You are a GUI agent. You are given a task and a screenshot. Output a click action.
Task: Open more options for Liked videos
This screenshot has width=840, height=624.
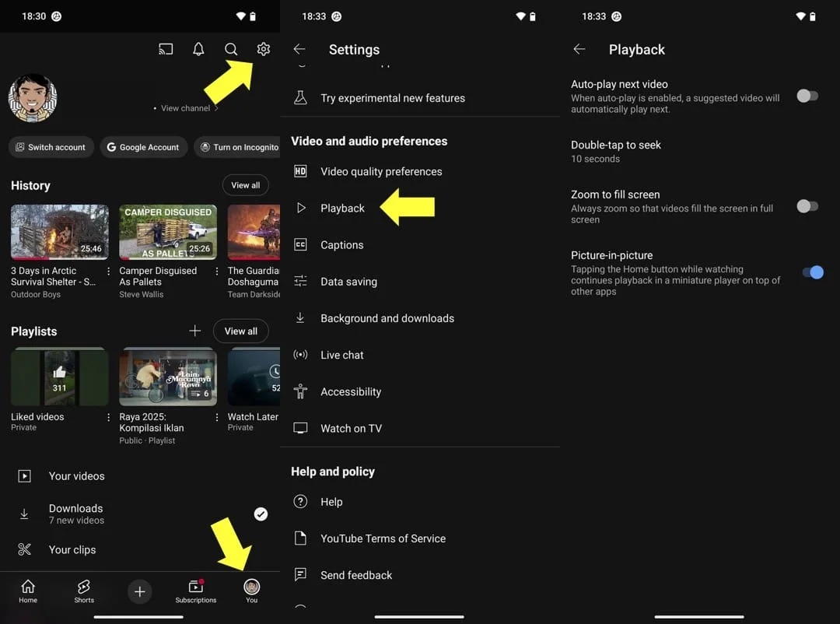tap(109, 417)
